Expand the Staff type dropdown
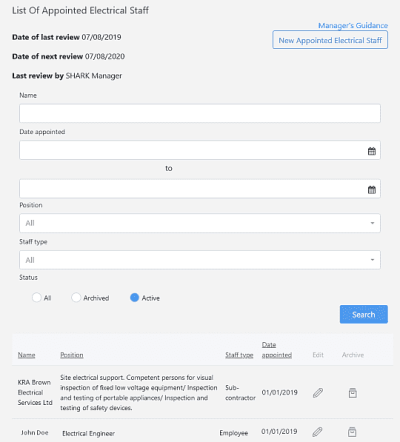Screen dimensions: 400x442 tap(200, 260)
